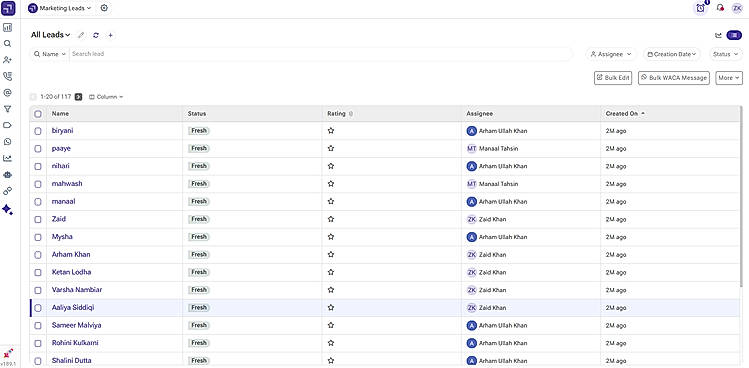749x368 pixels.
Task: Open the Column chooser dropdown
Action: point(106,97)
